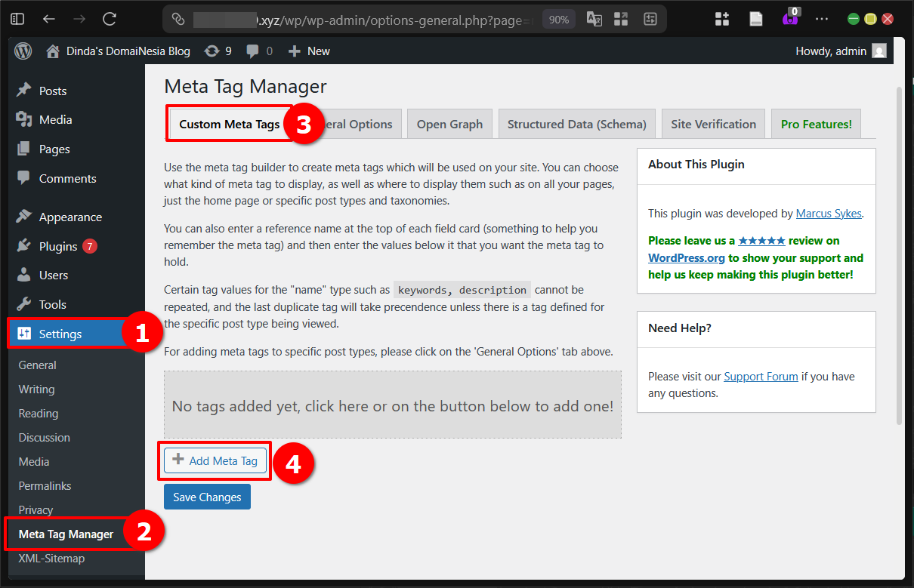The width and height of the screenshot is (914, 588).
Task: Visit the Support Forum link
Action: 761,376
